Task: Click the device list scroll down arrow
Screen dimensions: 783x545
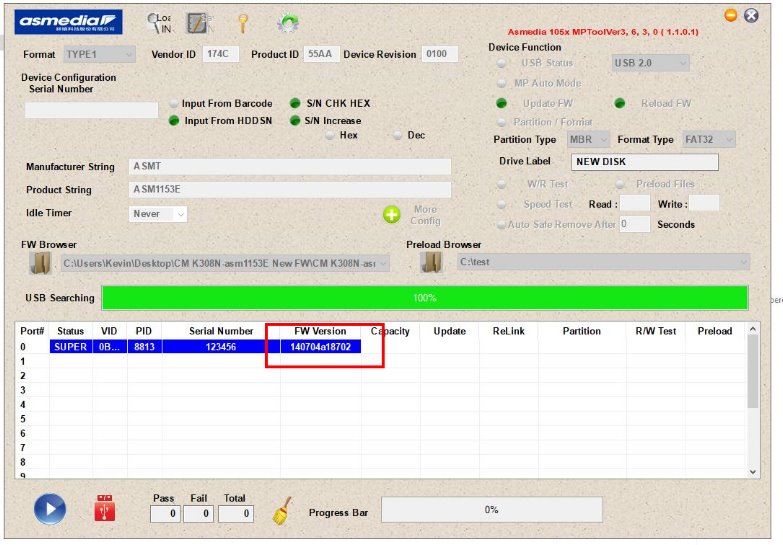Action: point(753,472)
